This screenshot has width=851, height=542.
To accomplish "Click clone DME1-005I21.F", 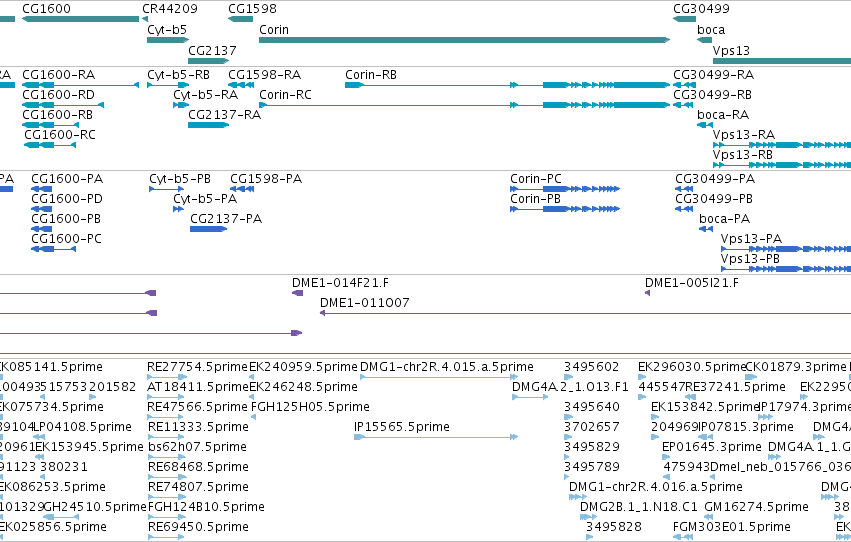I will (647, 293).
